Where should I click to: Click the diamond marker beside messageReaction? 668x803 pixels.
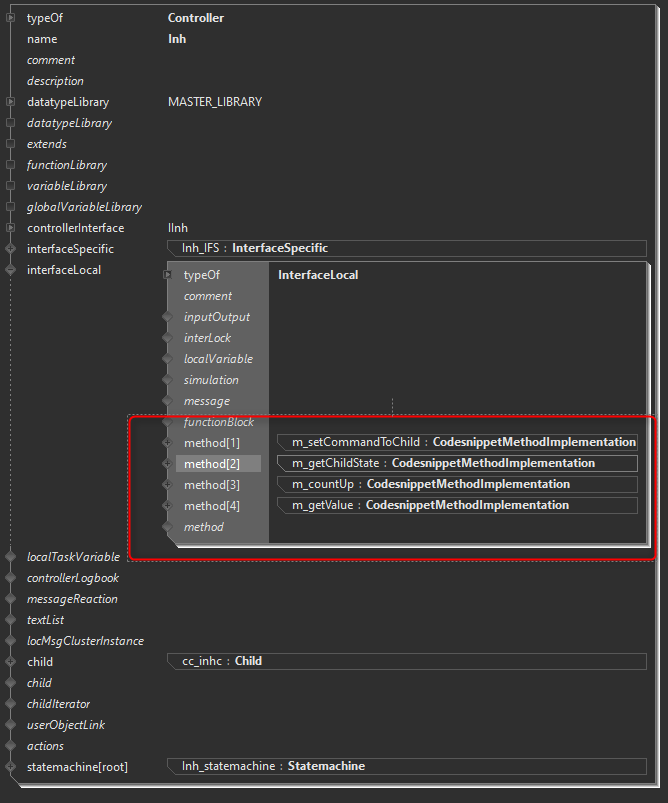click(x=10, y=599)
